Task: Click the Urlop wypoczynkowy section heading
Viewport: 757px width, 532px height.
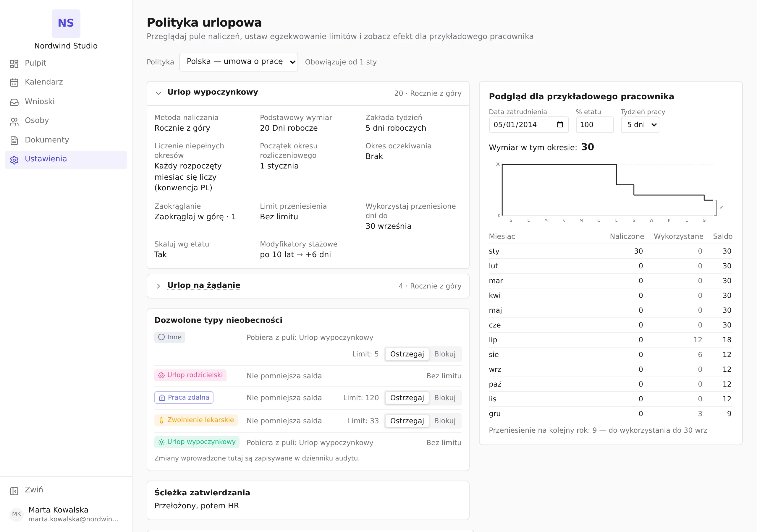Action: click(213, 92)
